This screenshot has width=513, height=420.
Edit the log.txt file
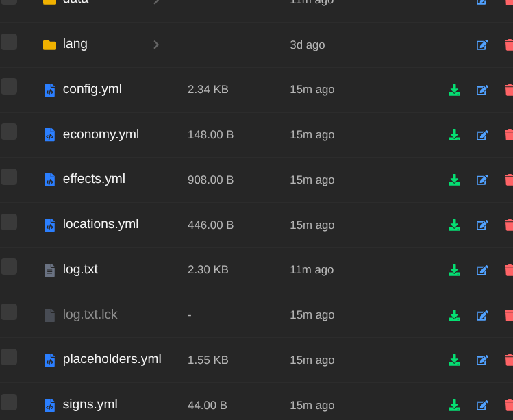[x=482, y=270]
